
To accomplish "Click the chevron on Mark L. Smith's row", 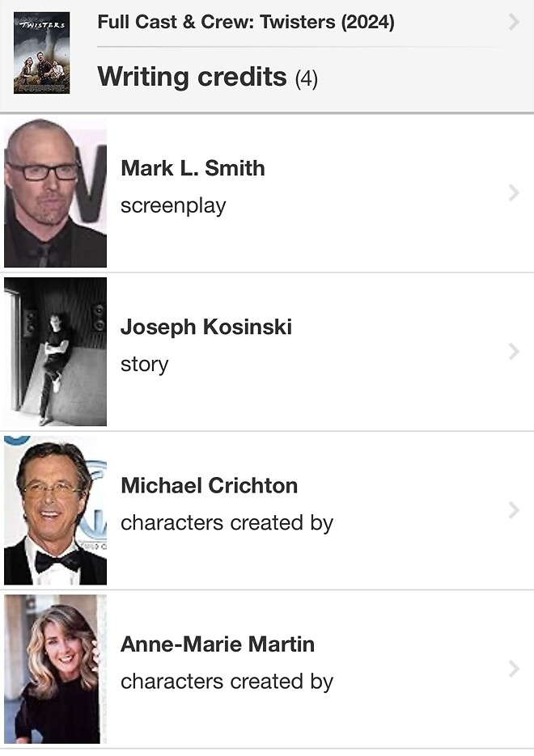I will point(514,192).
